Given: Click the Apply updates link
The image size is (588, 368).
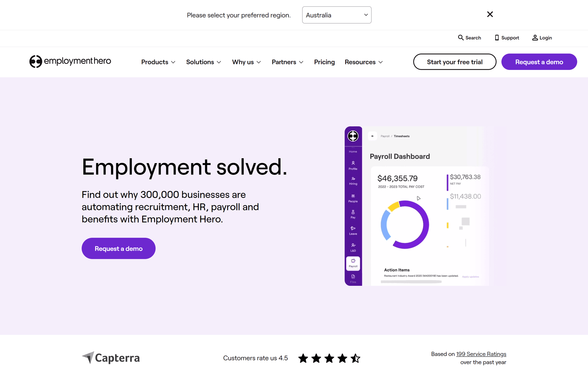Looking at the screenshot, I should coord(470,277).
